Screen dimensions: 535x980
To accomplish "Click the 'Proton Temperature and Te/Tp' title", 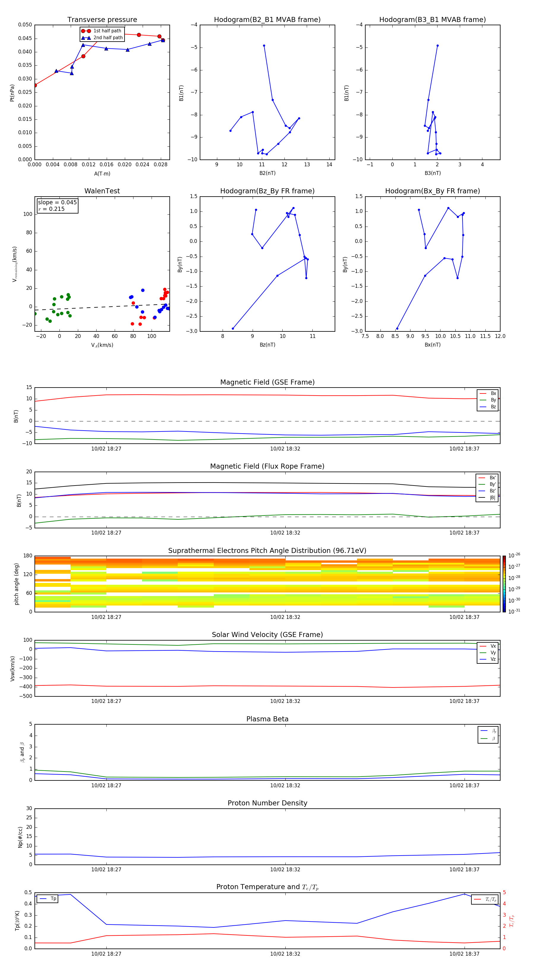I will pos(267,887).
